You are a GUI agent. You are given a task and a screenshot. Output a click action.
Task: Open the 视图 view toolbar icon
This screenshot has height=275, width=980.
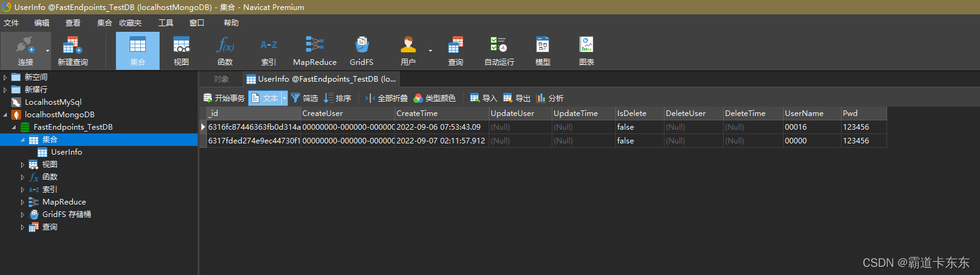[x=181, y=51]
